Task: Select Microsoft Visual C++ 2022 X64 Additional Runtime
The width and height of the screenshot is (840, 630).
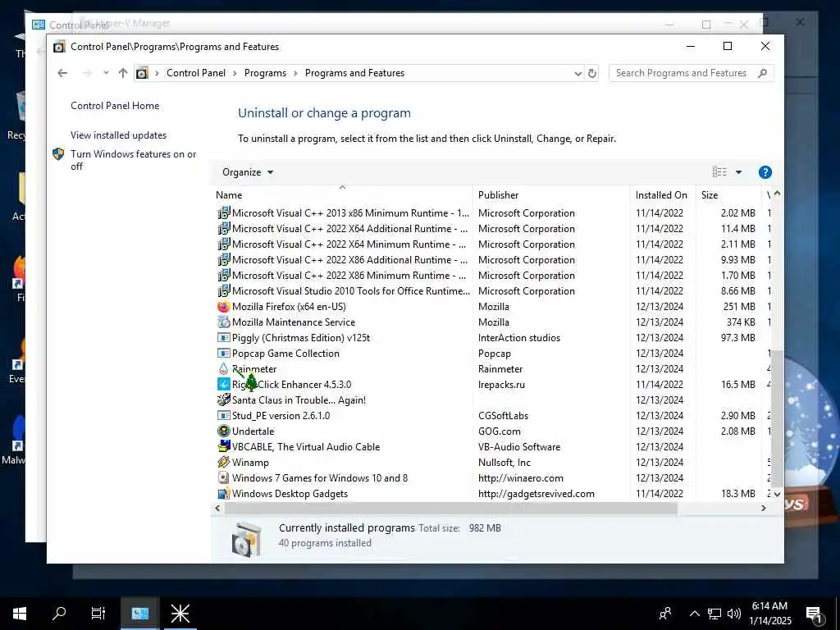Action: [x=491, y=229]
